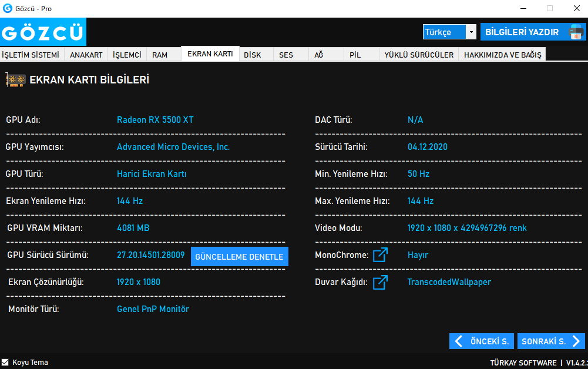This screenshot has height=369, width=588.
Task: Click the GPU Adı label
Action: 23,120
